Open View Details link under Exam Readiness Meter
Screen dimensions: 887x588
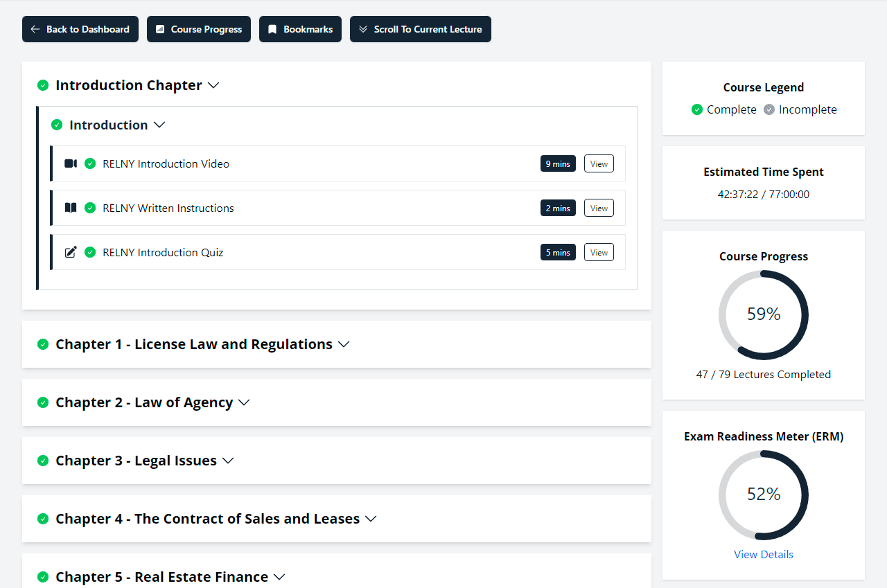click(x=763, y=554)
